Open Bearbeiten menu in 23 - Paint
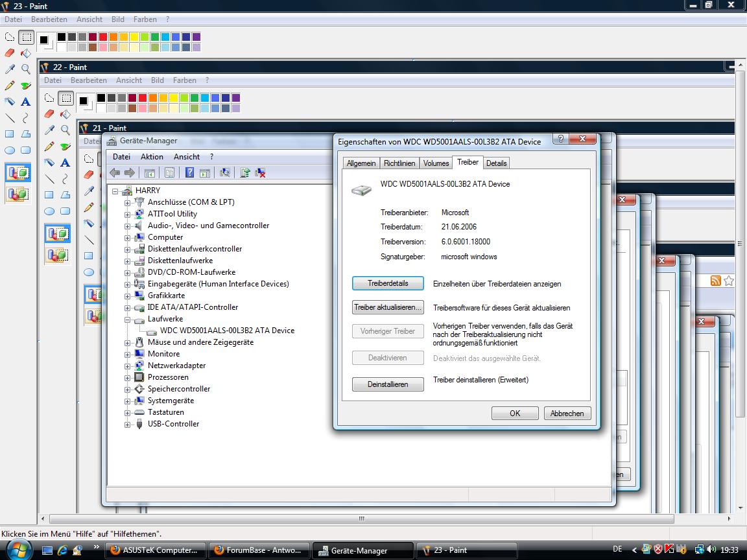The image size is (747, 560). [x=49, y=19]
